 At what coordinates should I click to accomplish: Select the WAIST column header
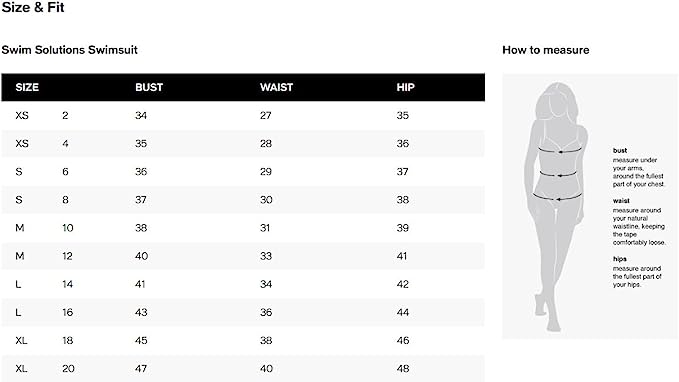point(276,87)
